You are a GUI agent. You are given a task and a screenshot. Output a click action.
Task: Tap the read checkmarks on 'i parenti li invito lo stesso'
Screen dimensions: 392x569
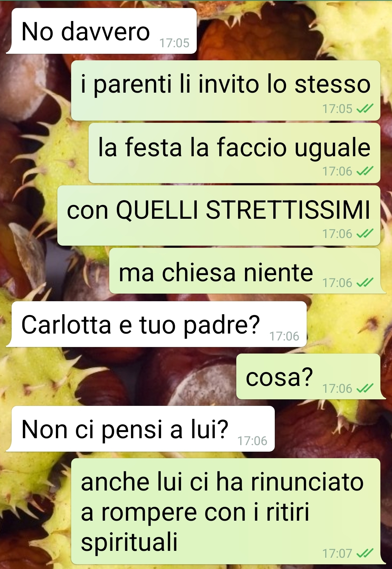coord(365,109)
